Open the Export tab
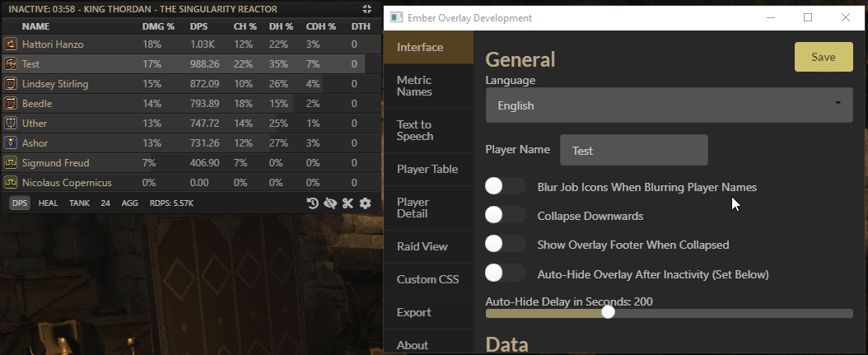The image size is (868, 355). pyautogui.click(x=428, y=312)
